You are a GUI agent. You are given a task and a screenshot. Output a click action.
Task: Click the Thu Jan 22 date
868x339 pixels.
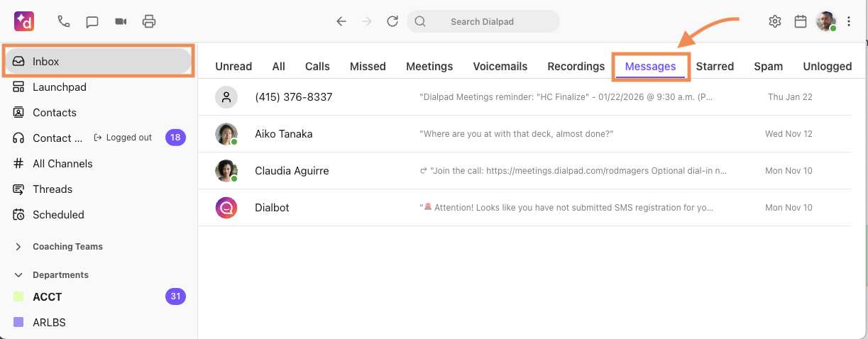(x=790, y=97)
